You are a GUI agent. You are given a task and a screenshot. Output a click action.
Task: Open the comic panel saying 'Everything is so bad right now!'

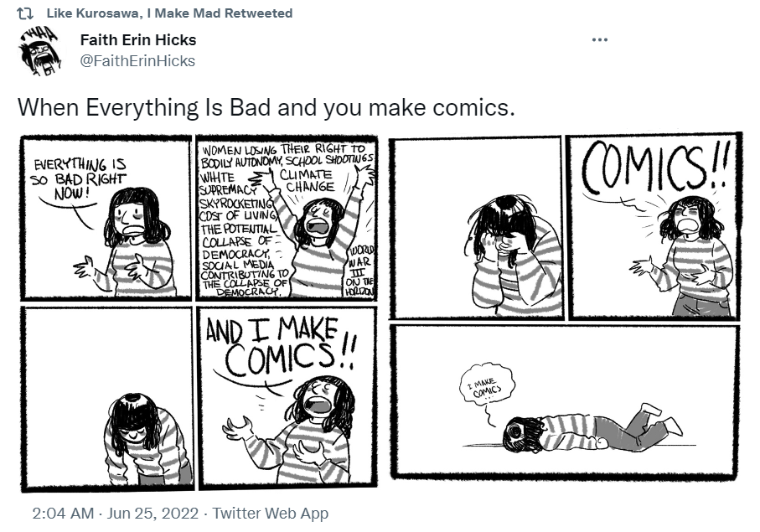[x=106, y=218]
